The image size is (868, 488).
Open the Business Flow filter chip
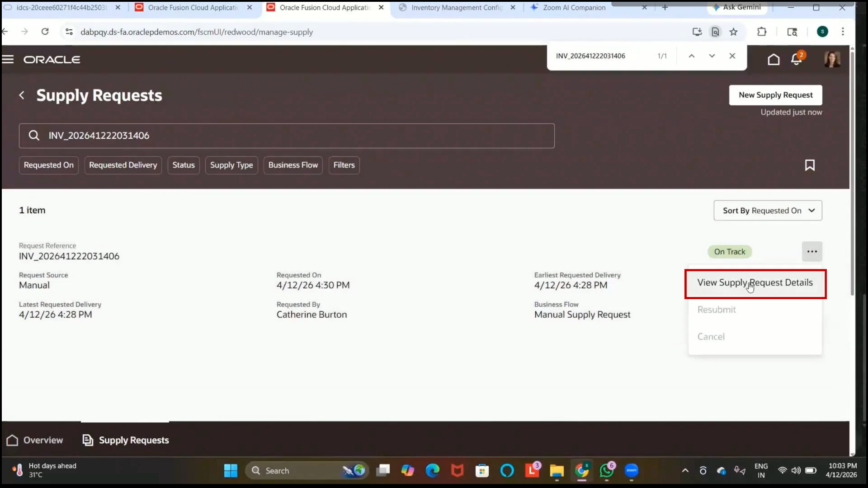point(293,165)
